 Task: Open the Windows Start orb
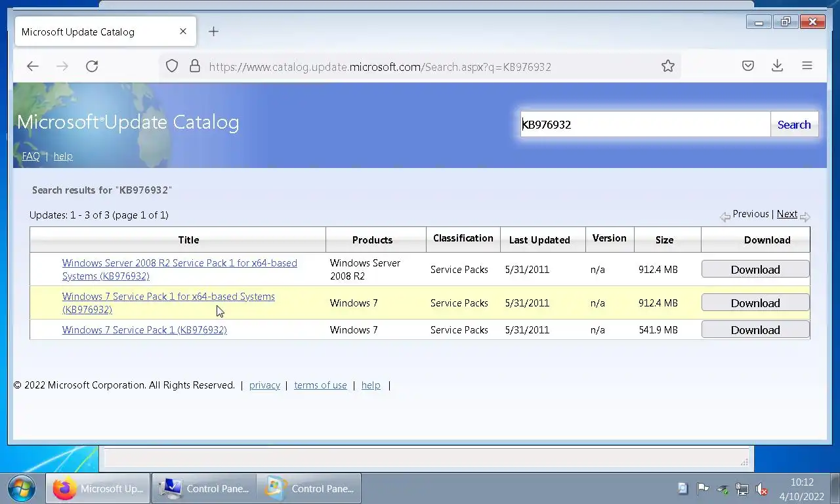pos(22,488)
